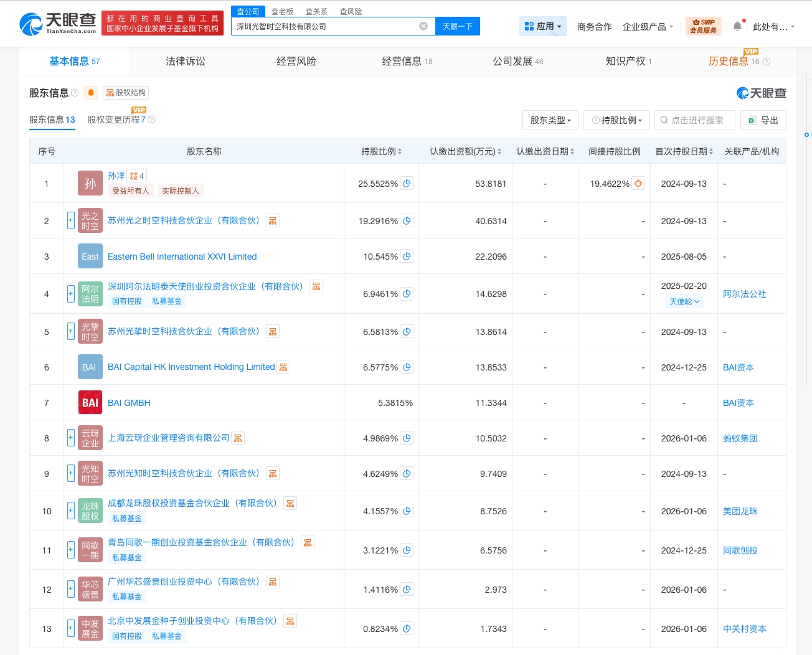Open the 持股比例 dropdown filter
Viewport: 812px width, 655px height.
(x=616, y=120)
